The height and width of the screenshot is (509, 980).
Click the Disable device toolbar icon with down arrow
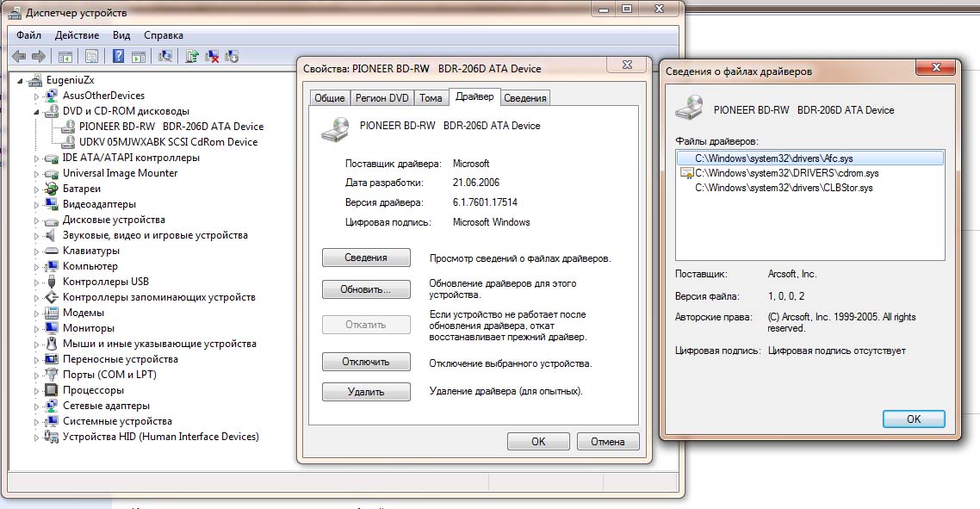[x=232, y=56]
